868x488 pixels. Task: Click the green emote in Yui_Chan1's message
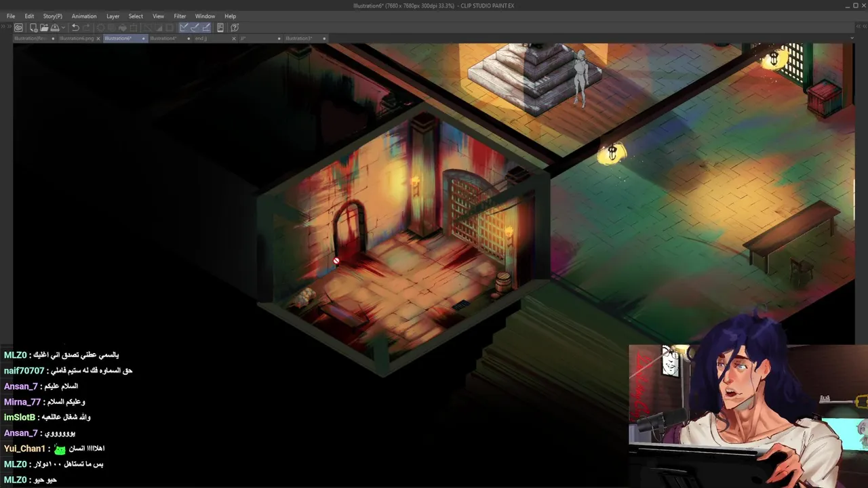pyautogui.click(x=60, y=449)
